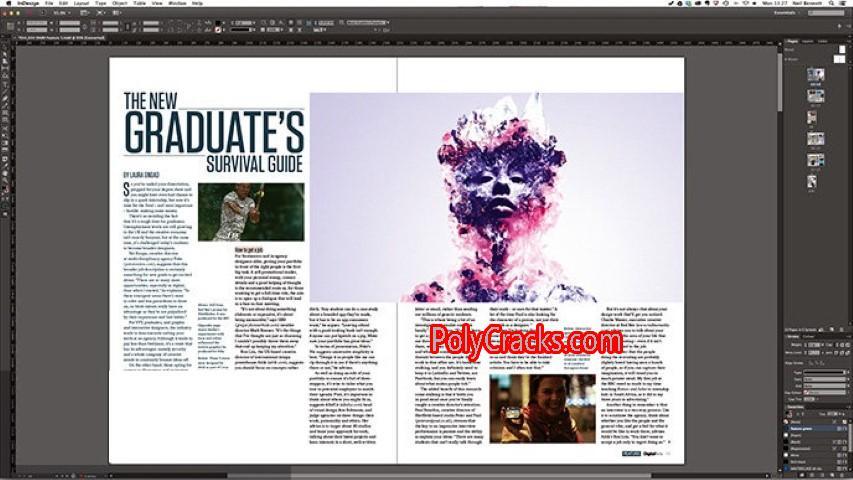This screenshot has height=480, width=853.
Task: Switch to the Links panel tab
Action: [823, 41]
